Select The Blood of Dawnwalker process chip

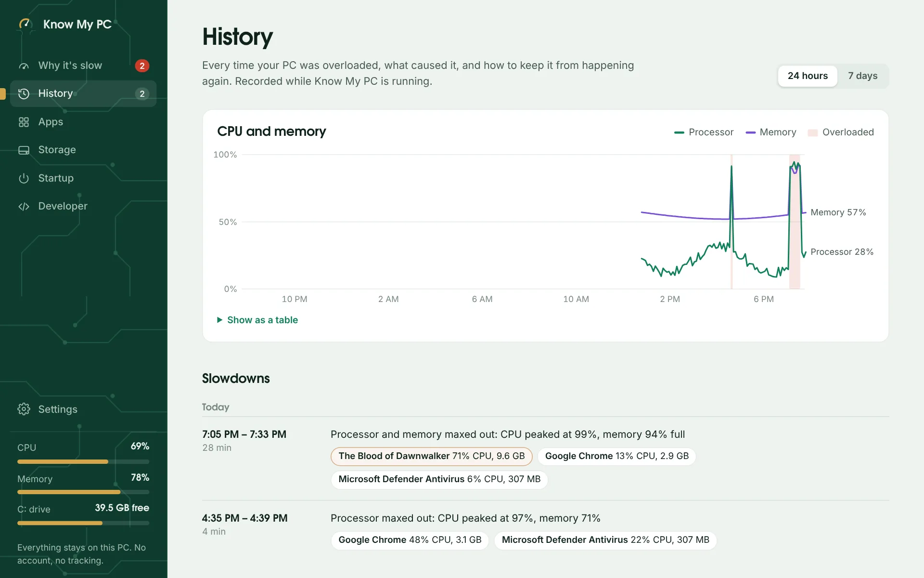432,456
